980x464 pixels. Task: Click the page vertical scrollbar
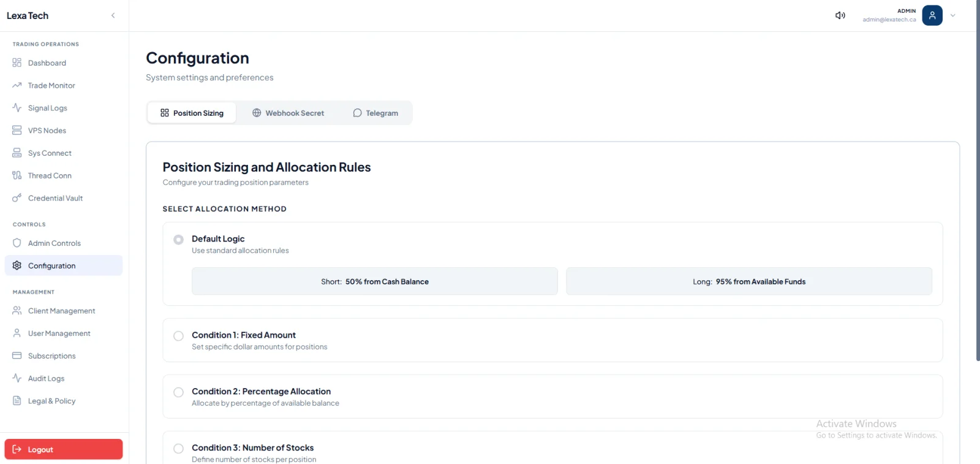tap(978, 181)
